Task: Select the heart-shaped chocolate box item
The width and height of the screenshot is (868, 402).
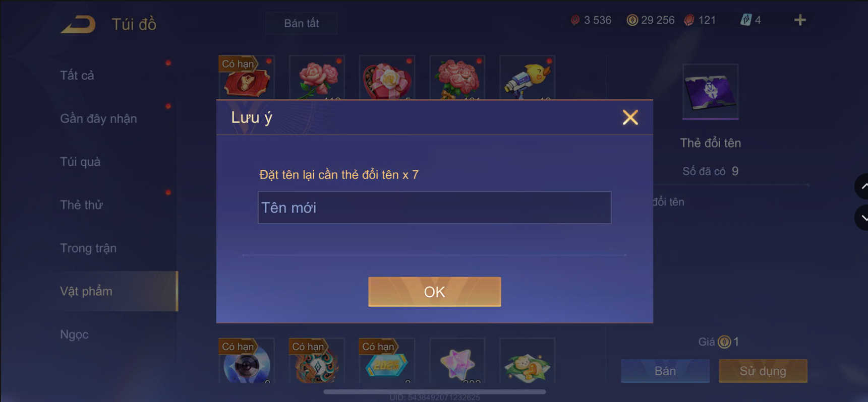Action: [x=387, y=78]
